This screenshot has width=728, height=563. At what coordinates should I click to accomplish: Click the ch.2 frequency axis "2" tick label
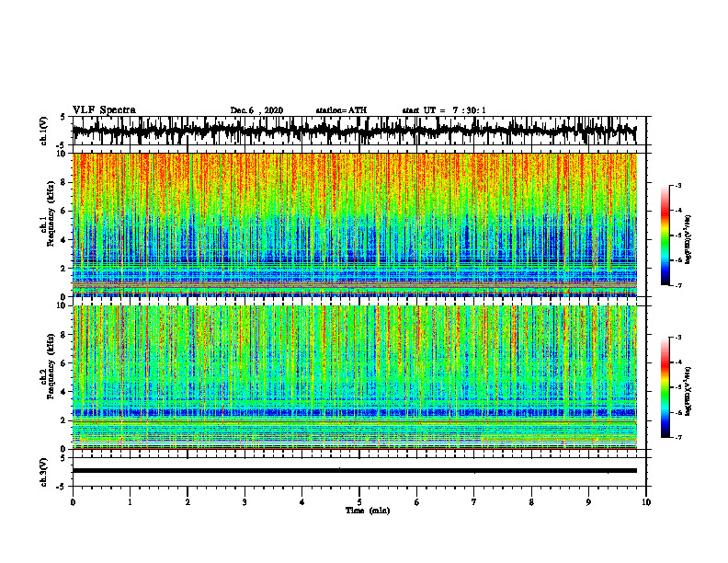64,420
